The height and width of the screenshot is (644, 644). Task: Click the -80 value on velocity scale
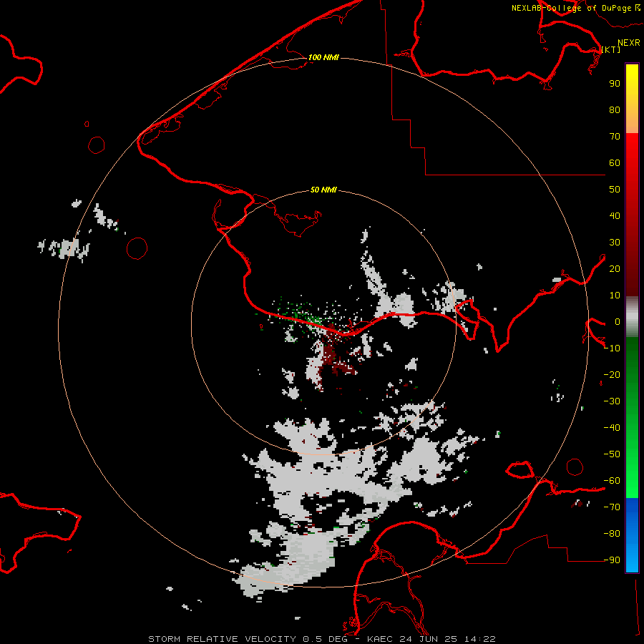coord(612,534)
